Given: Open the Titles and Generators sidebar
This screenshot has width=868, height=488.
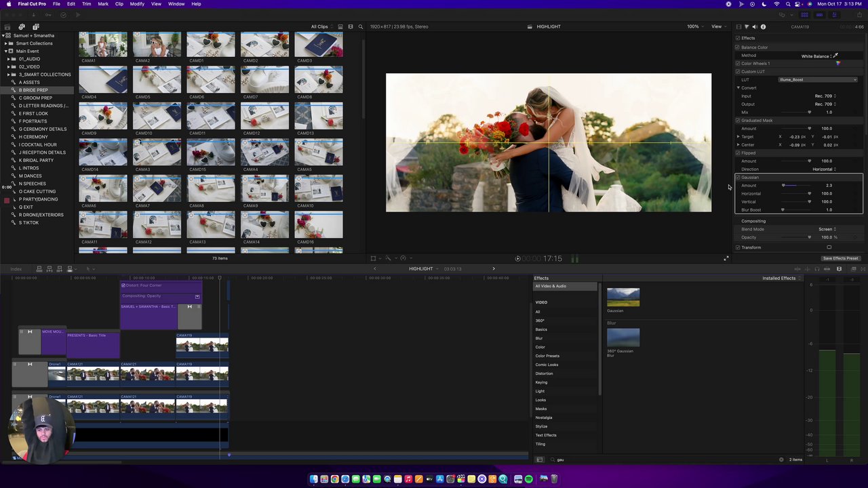Looking at the screenshot, I should click(x=36, y=26).
